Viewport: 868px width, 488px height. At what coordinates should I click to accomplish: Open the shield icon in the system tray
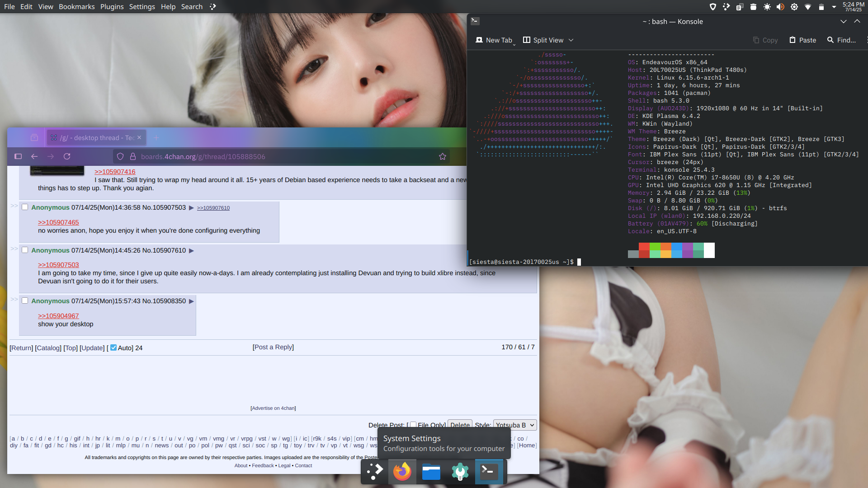pos(713,7)
